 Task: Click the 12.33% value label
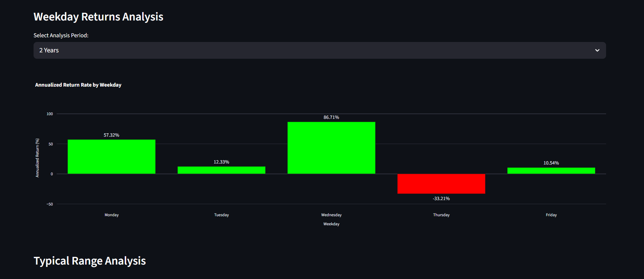[221, 162]
